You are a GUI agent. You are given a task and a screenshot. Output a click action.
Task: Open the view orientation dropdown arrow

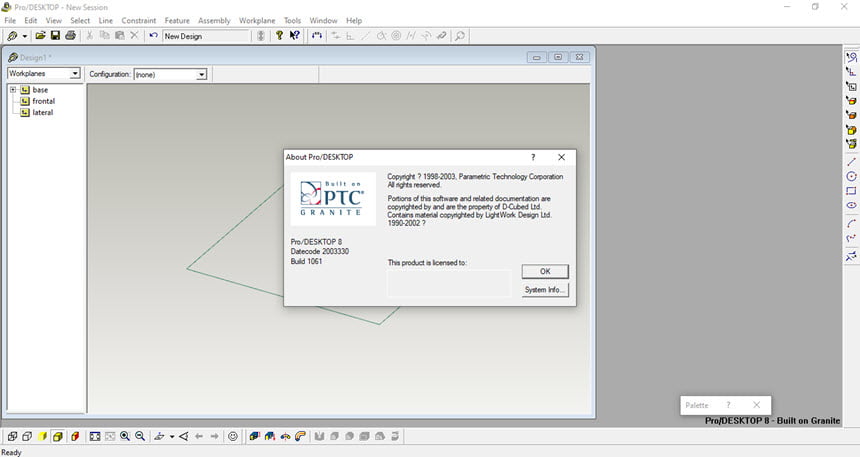(x=172, y=437)
